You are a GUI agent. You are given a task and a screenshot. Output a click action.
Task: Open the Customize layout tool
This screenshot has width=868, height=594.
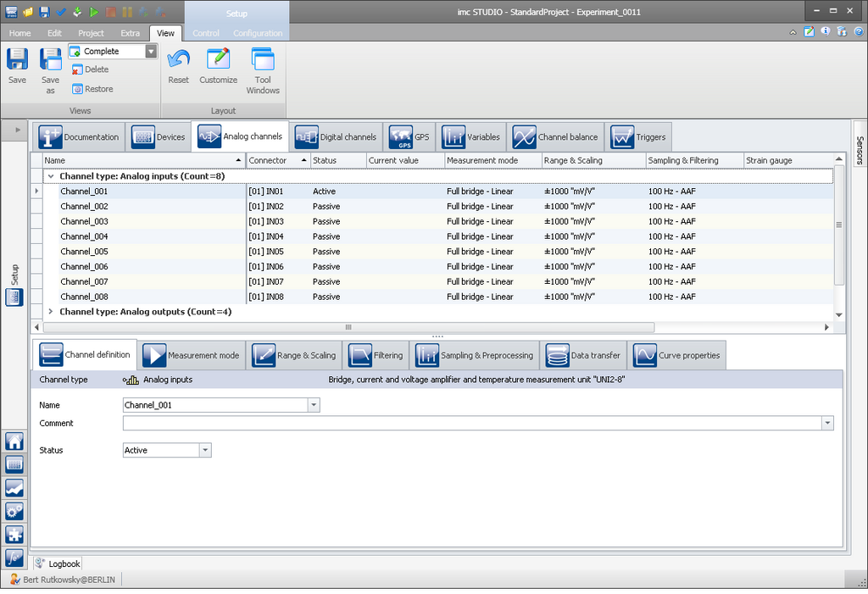[x=218, y=61]
